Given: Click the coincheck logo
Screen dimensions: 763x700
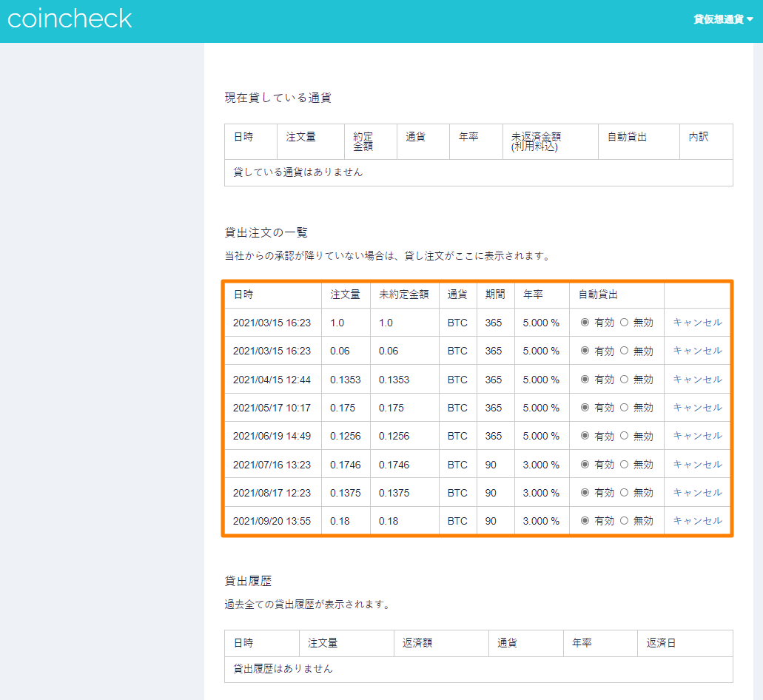Looking at the screenshot, I should (x=70, y=19).
